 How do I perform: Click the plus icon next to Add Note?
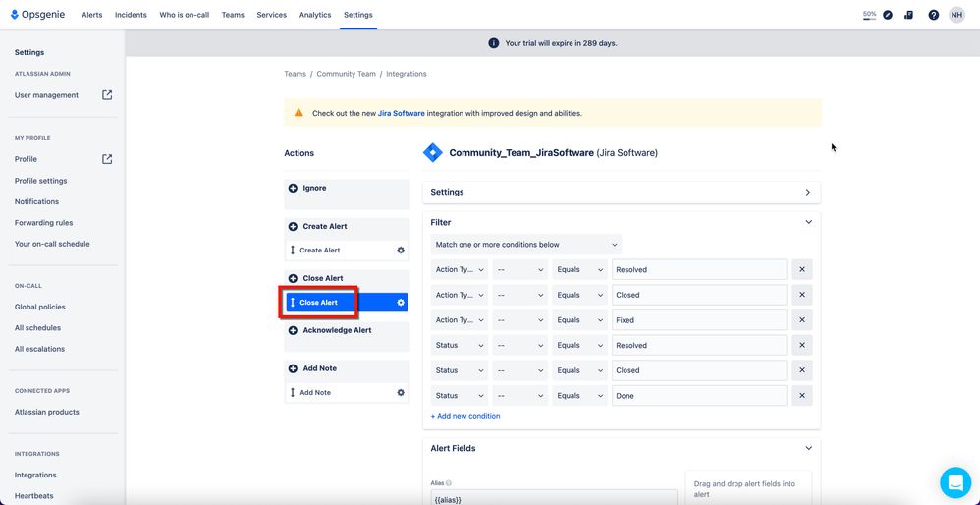[293, 368]
